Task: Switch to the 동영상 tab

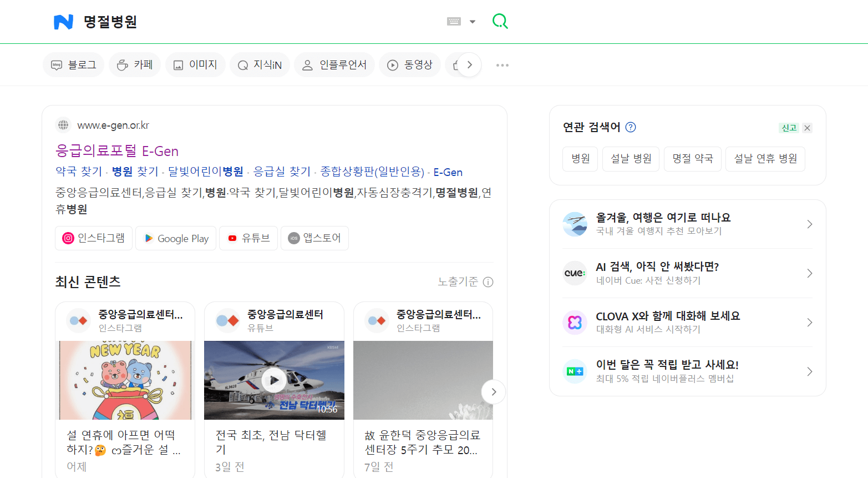Action: (410, 64)
